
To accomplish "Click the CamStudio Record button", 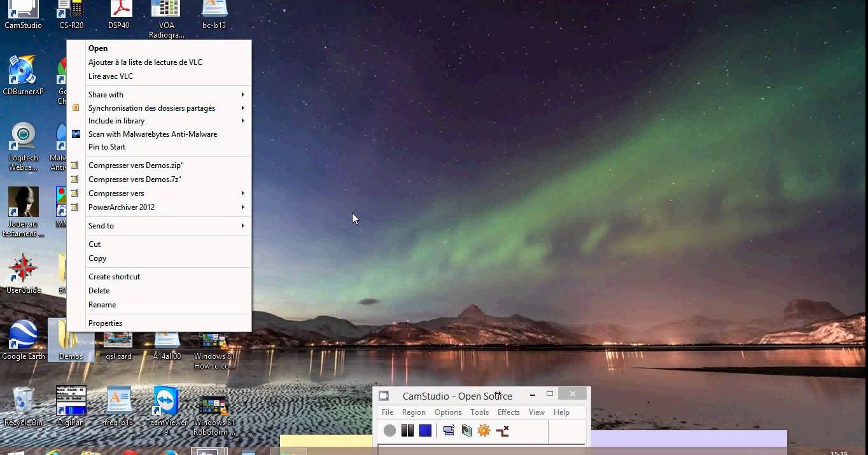I will tap(389, 431).
